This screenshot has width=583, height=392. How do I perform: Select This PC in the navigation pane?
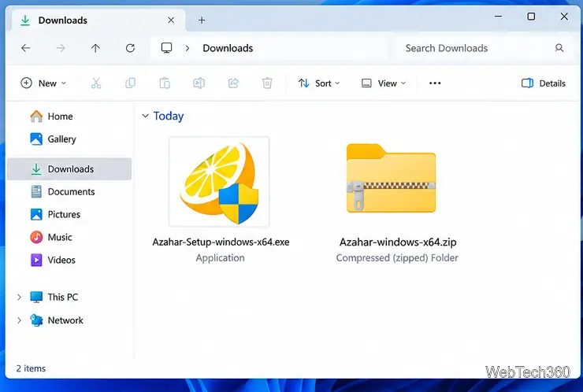pyautogui.click(x=63, y=298)
